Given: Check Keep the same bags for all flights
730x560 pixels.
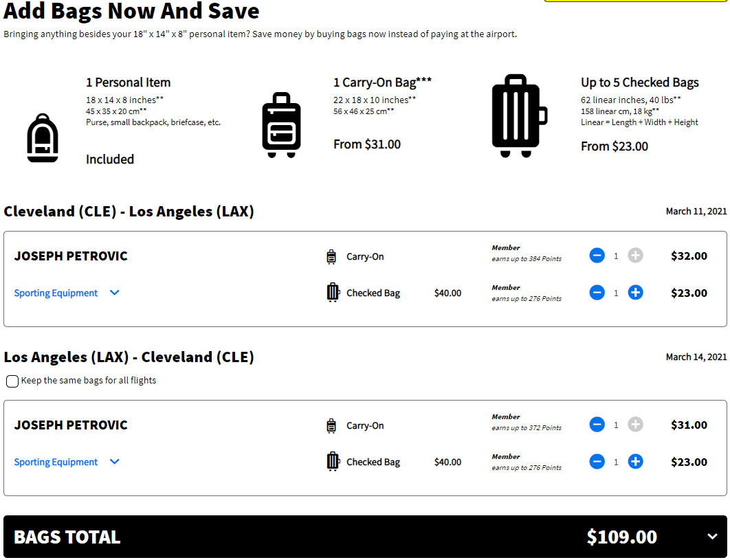Looking at the screenshot, I should click(12, 381).
